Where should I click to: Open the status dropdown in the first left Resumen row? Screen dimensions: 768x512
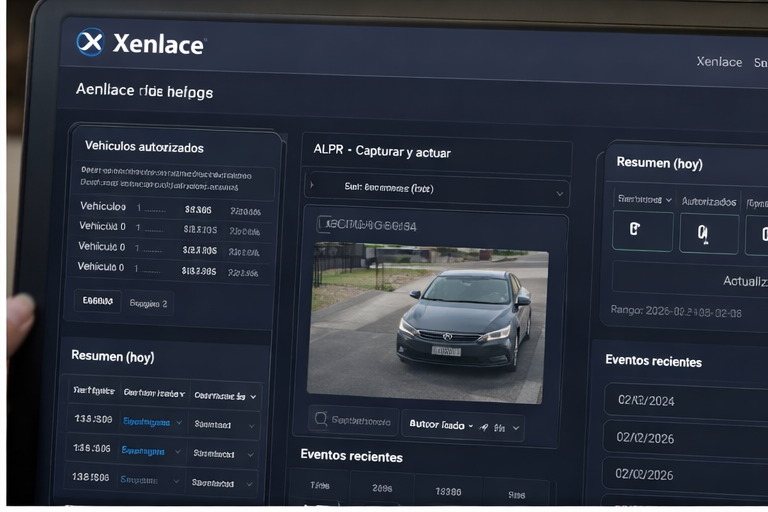pos(251,424)
